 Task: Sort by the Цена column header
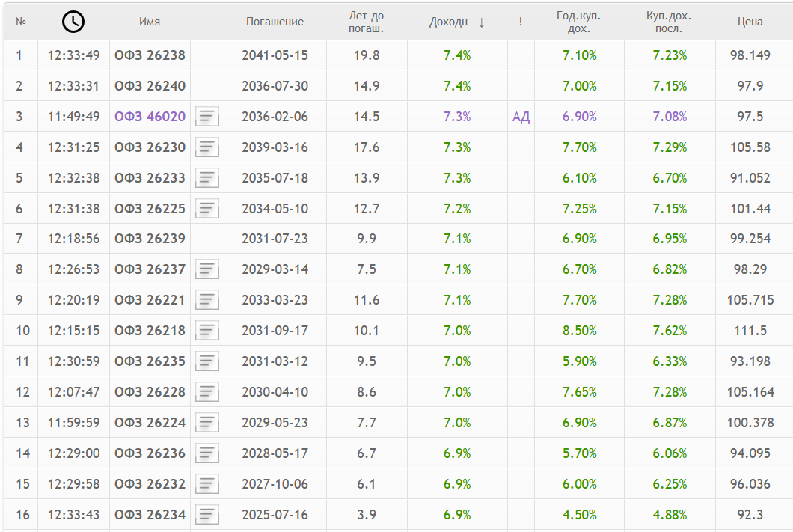[750, 22]
